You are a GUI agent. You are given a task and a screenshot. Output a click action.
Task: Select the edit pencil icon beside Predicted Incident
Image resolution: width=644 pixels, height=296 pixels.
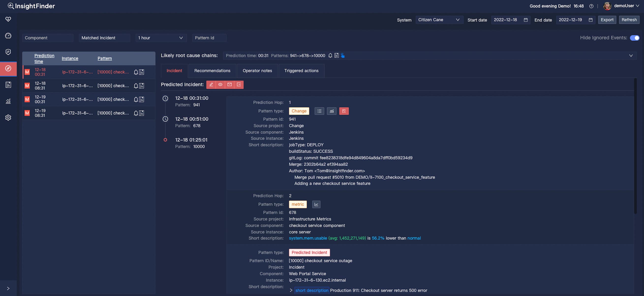click(x=211, y=84)
